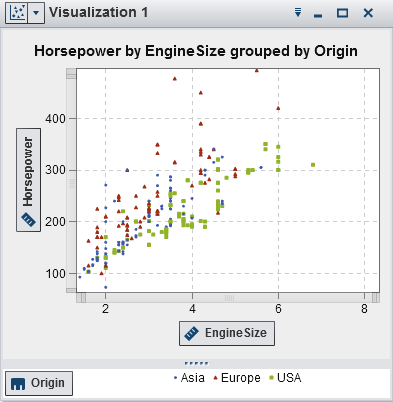Click the vertical Horsepower axis range slider

pos(71,181)
